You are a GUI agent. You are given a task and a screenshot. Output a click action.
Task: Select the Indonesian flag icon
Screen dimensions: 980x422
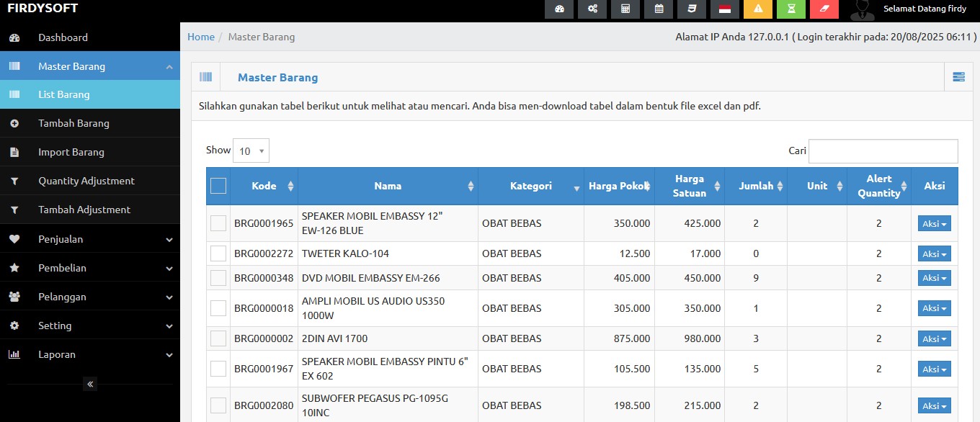(725, 9)
